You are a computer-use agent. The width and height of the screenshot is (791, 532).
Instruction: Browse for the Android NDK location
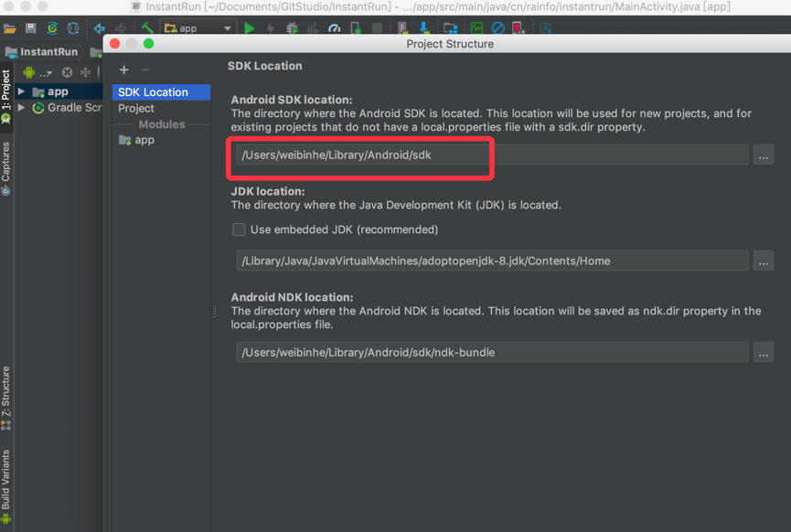click(x=764, y=352)
